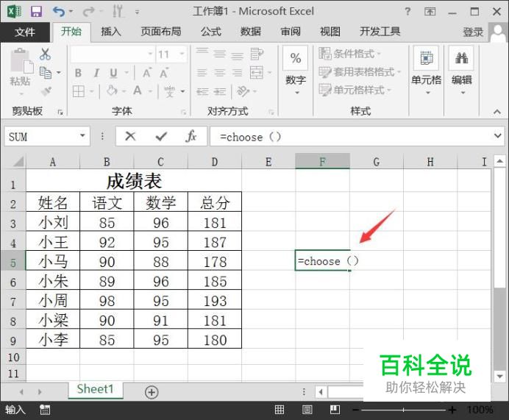Screen dimensions: 509x420
Task: Toggle Underline formatting
Action: click(x=113, y=73)
